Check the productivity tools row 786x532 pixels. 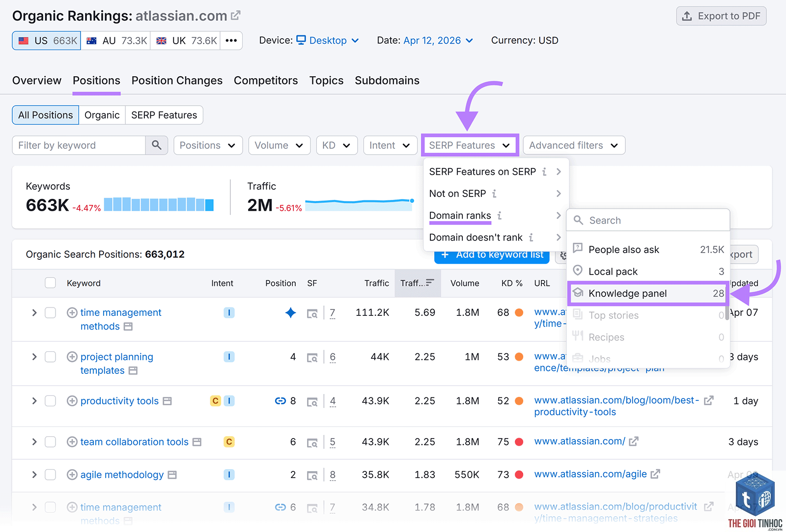pos(50,401)
